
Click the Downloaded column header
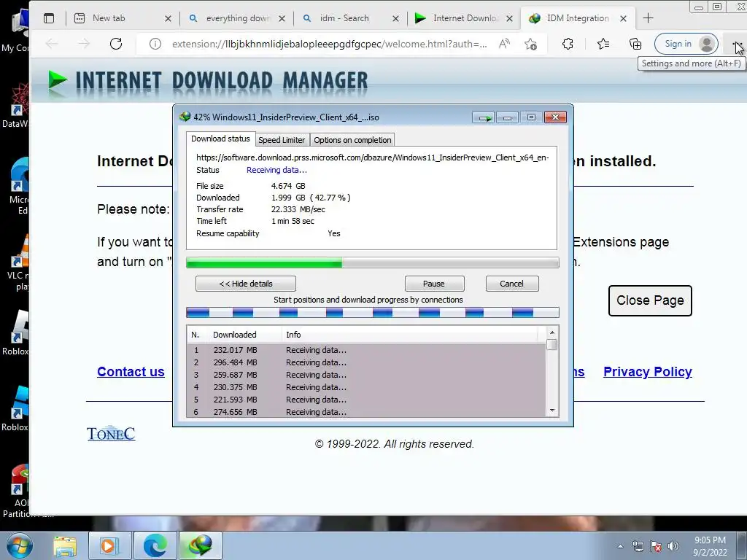coord(245,335)
